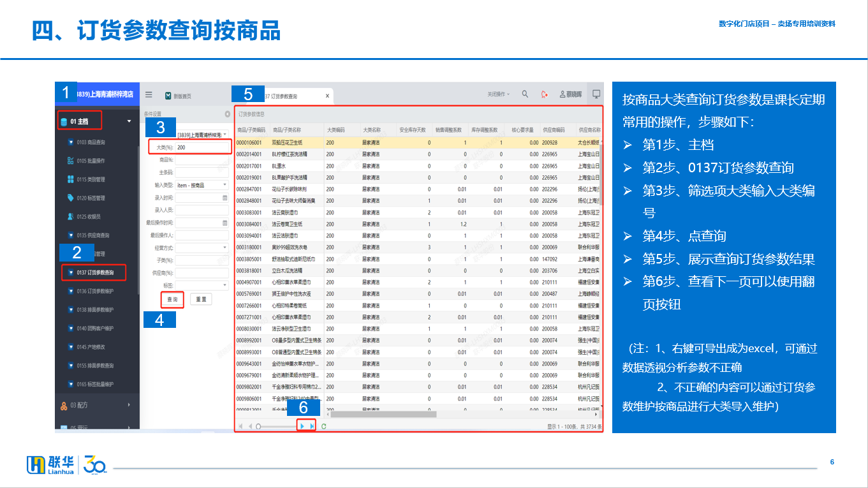Expand the 03 配方 menu section
The height and width of the screenshot is (488, 868).
(97, 405)
